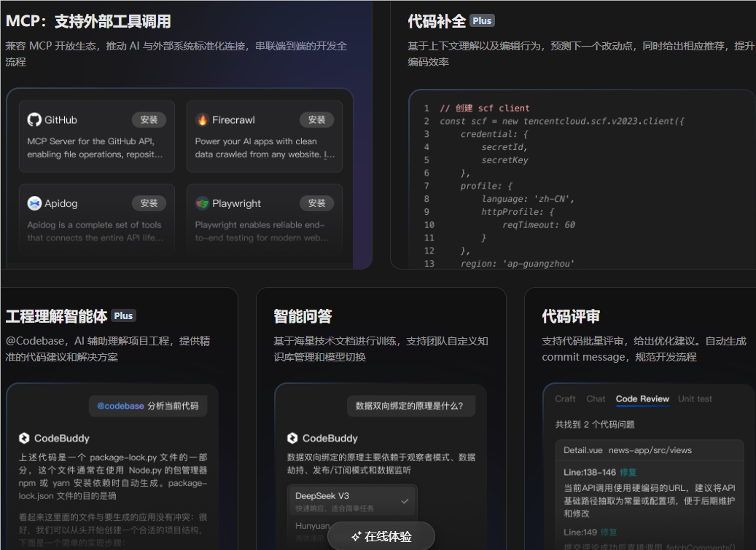
Task: Click the @codebase mention chip
Action: [120, 406]
